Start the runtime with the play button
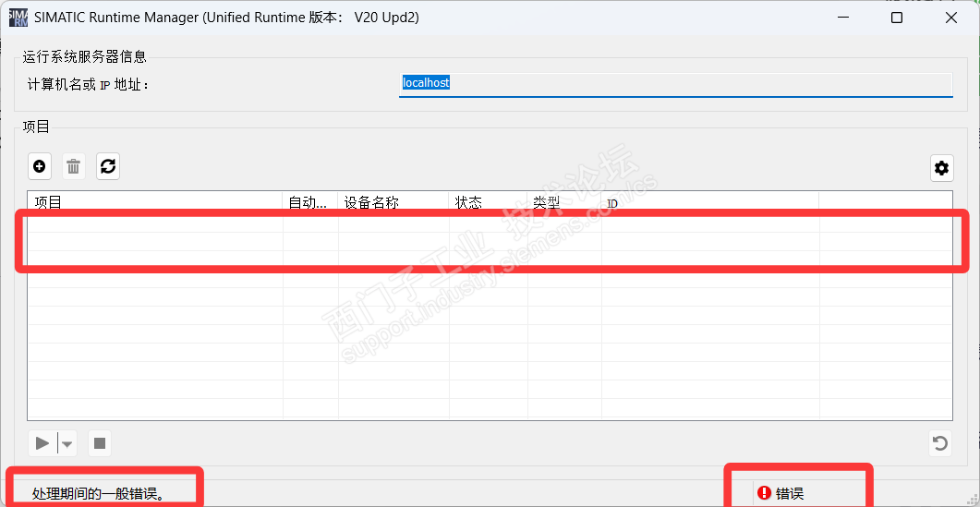This screenshot has height=507, width=980. 42,444
